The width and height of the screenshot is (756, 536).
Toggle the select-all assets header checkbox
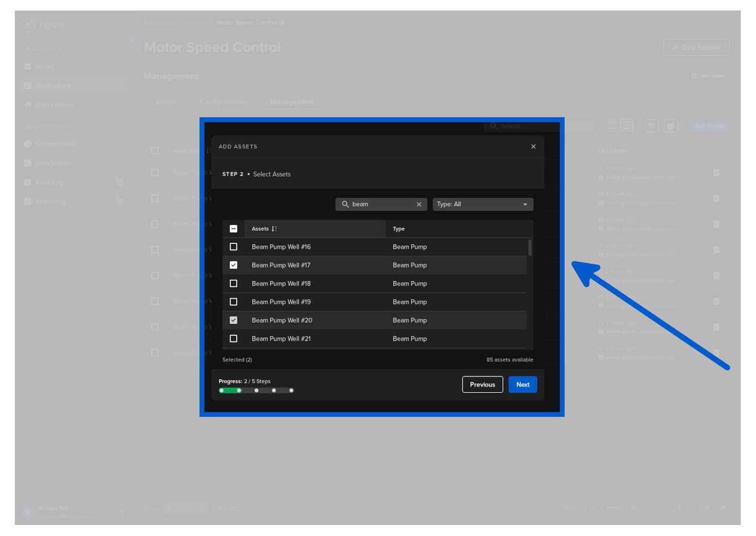click(x=233, y=229)
